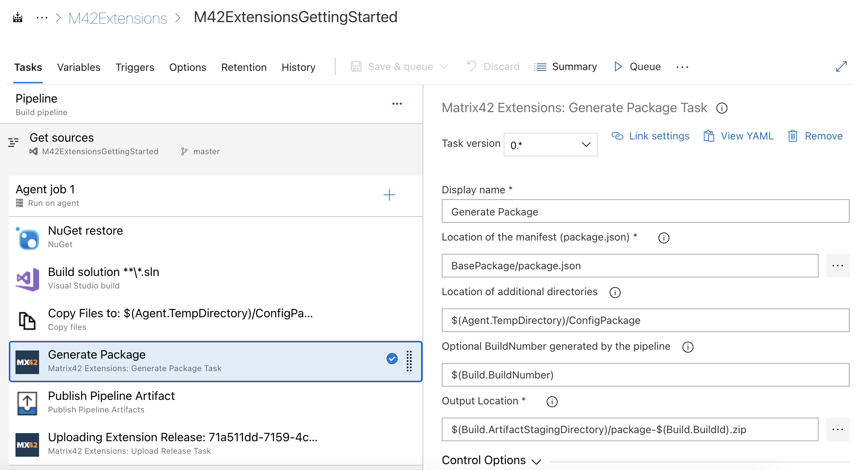Switch to the Variables tab
The height and width of the screenshot is (470, 868).
(x=79, y=67)
